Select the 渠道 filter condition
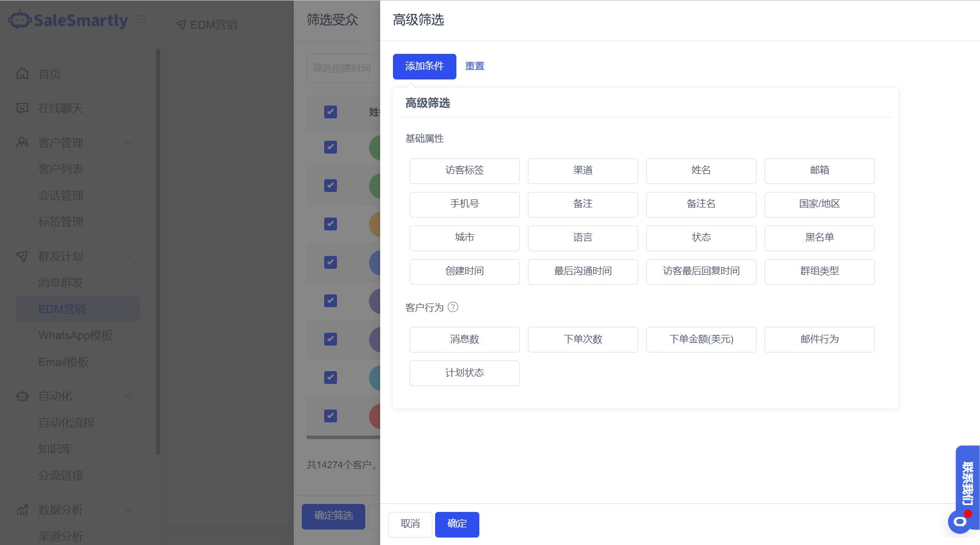The height and width of the screenshot is (545, 980). pyautogui.click(x=583, y=171)
